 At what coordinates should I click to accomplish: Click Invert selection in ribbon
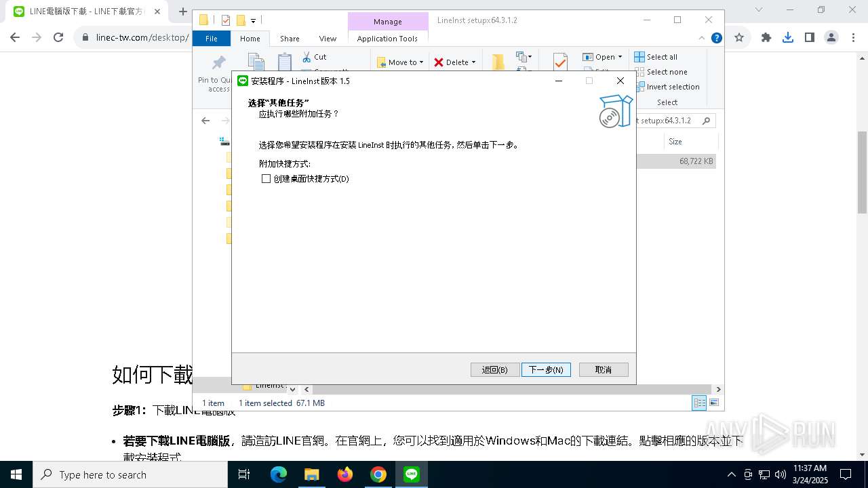click(x=667, y=87)
